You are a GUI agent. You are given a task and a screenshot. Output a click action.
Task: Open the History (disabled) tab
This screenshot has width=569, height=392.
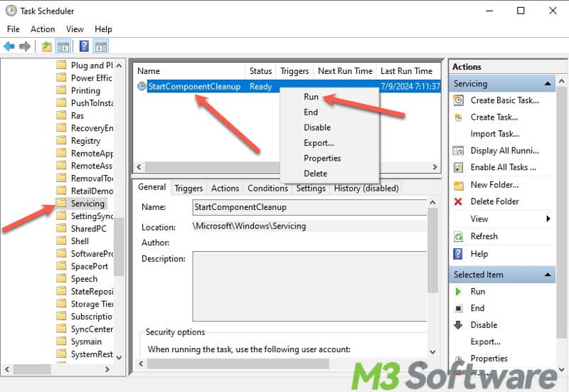point(366,189)
